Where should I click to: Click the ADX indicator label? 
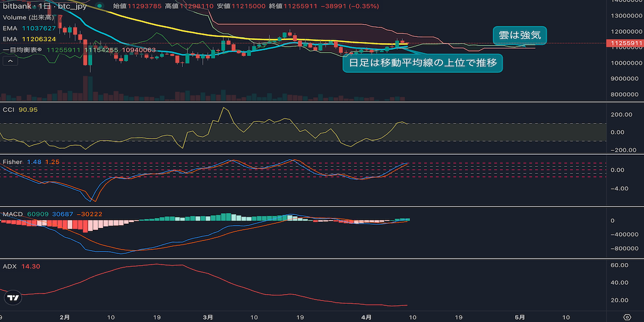tap(9, 266)
